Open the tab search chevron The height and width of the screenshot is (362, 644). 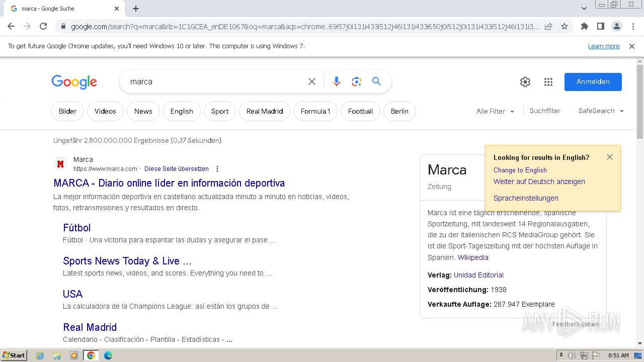click(584, 9)
